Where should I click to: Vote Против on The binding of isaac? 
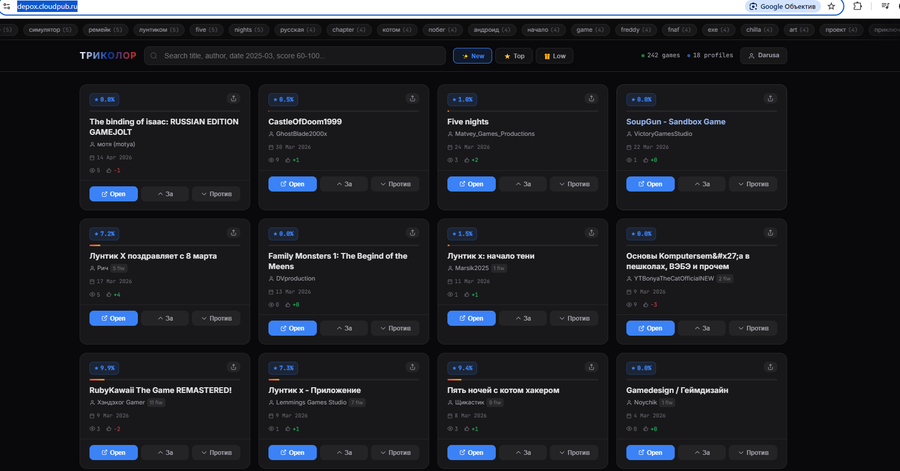(216, 194)
